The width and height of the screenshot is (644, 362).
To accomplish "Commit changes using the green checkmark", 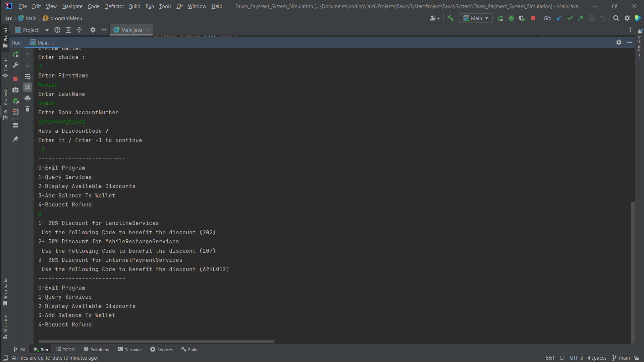I will (x=570, y=18).
